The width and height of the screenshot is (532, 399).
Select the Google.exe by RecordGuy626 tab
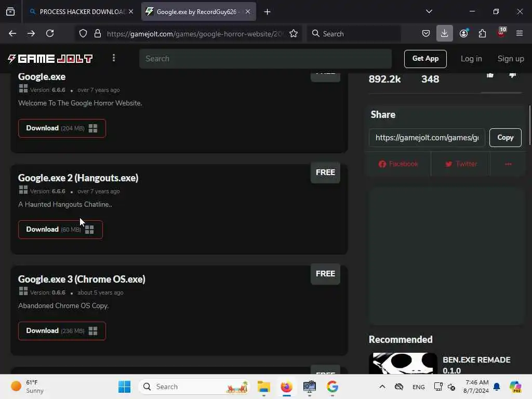[x=198, y=11]
